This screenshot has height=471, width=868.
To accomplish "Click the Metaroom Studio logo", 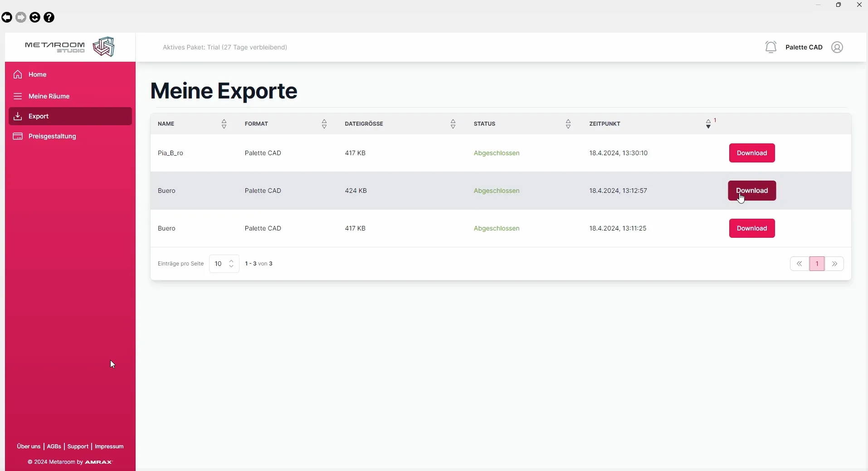I will (68, 47).
